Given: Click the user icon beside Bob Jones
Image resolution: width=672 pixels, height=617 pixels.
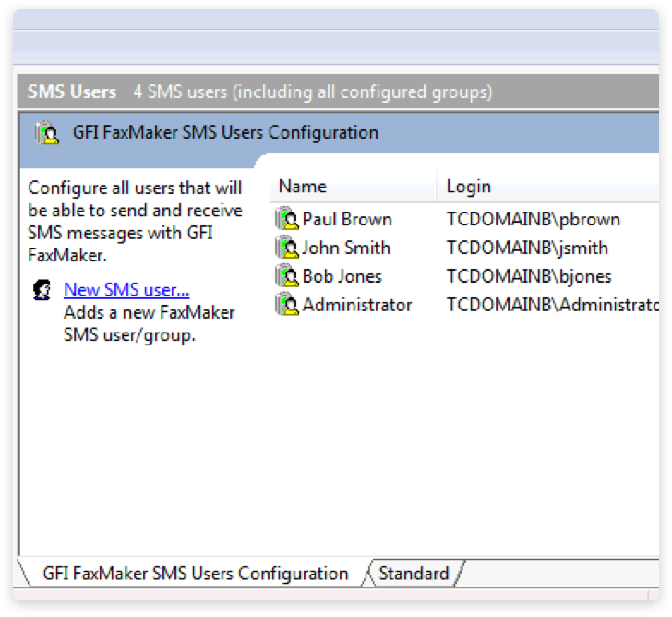Looking at the screenshot, I should coord(287,276).
